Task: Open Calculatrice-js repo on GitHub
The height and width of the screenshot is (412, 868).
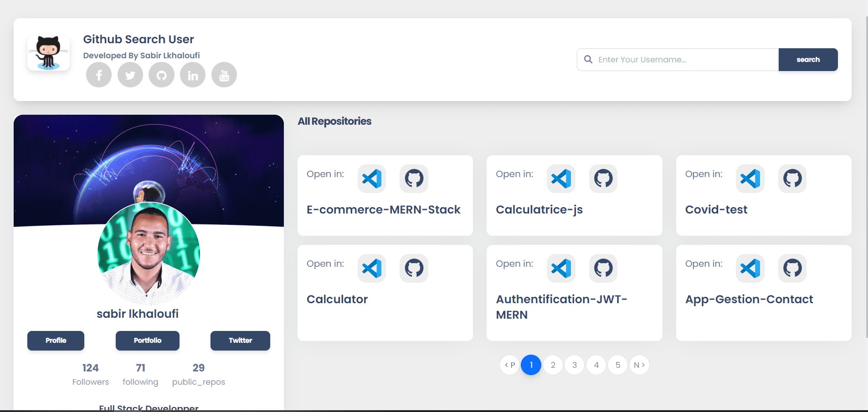Action: click(x=603, y=178)
